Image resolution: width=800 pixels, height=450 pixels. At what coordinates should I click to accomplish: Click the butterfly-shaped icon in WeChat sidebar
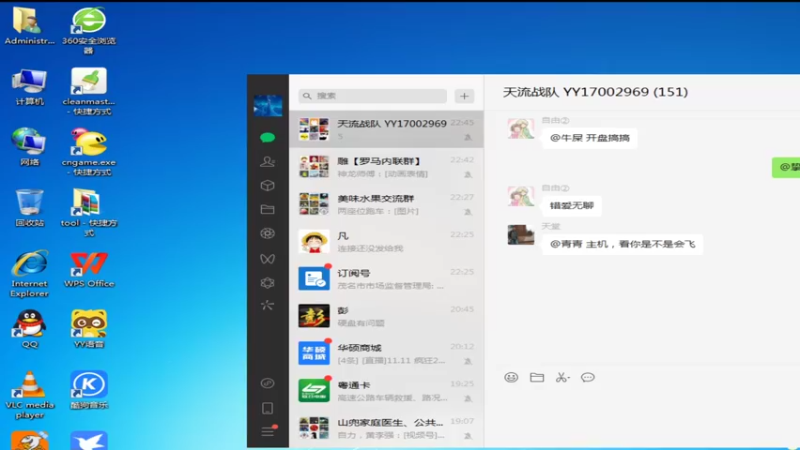point(267,259)
